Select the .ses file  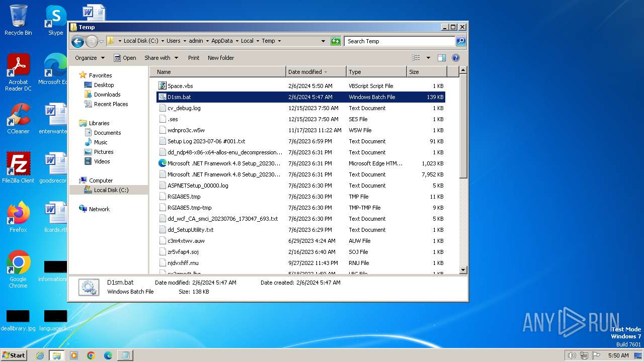pos(301,119)
